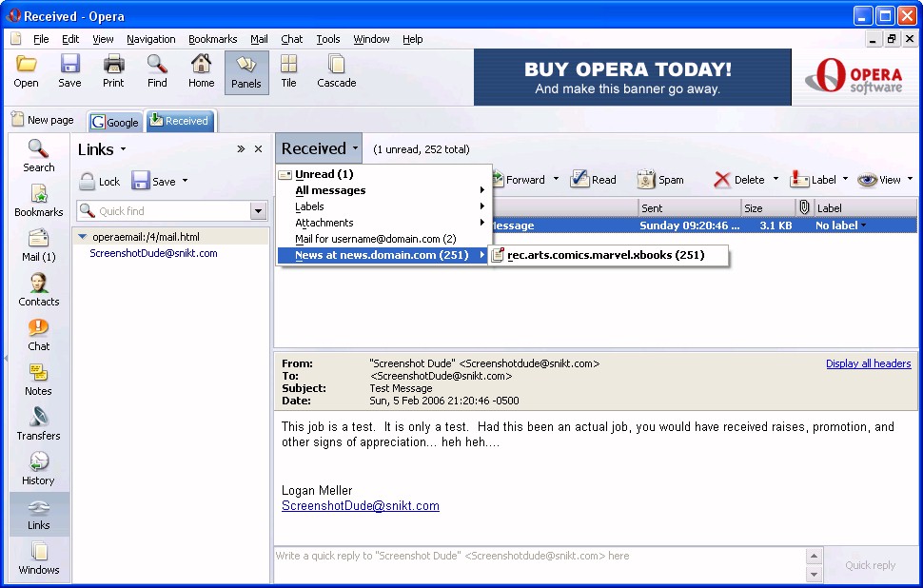Viewport: 923px width, 588px height.
Task: Click the Label toolbar button
Action: [x=813, y=180]
